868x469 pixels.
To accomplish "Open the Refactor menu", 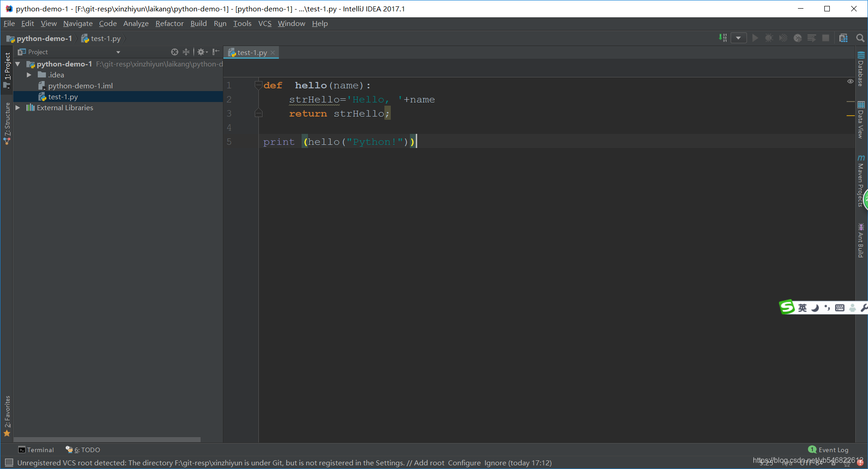I will pos(170,23).
